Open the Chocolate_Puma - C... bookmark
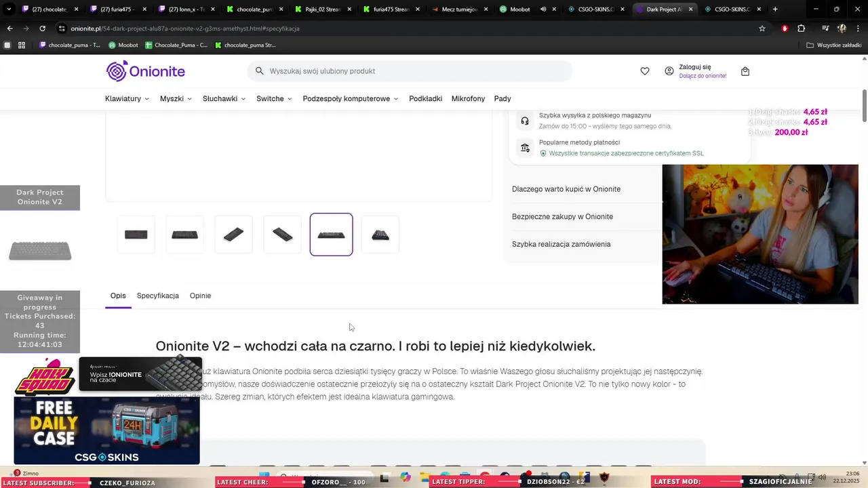The image size is (868, 488). (176, 45)
